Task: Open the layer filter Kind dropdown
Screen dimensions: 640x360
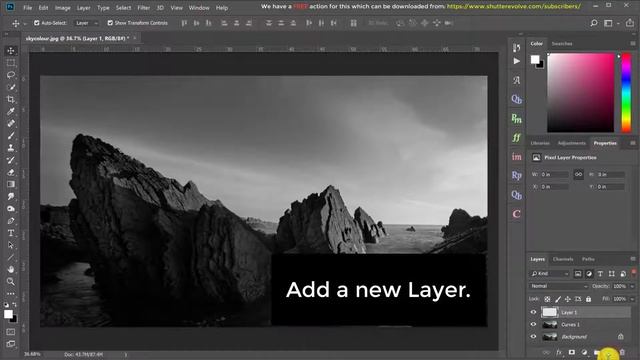Action: coord(550,273)
